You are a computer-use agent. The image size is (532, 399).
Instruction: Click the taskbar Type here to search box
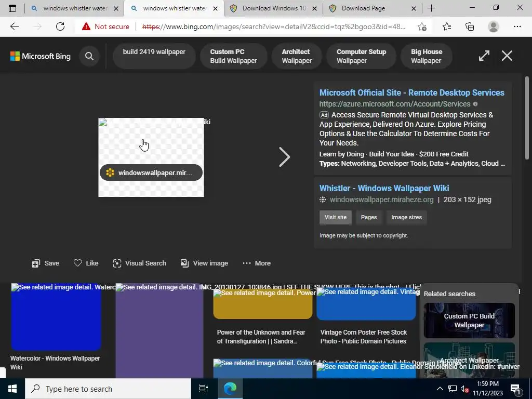tap(108, 389)
